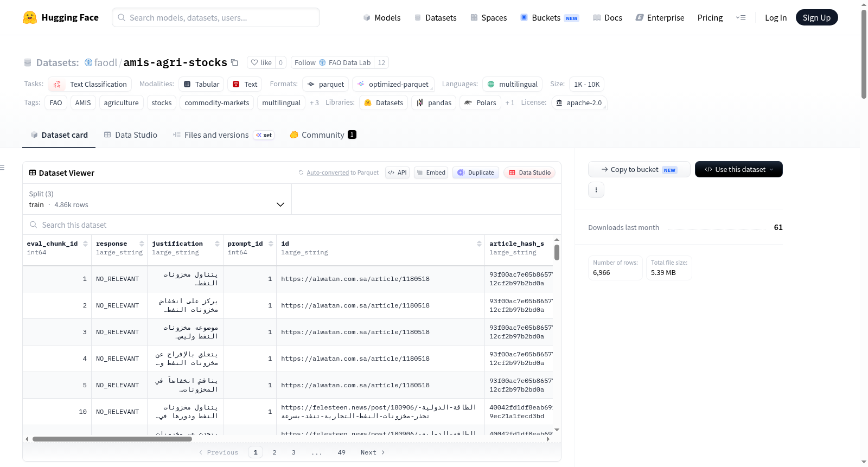The width and height of the screenshot is (868, 467).
Task: Click the page's main vertical scrollbar
Action: click(x=864, y=54)
